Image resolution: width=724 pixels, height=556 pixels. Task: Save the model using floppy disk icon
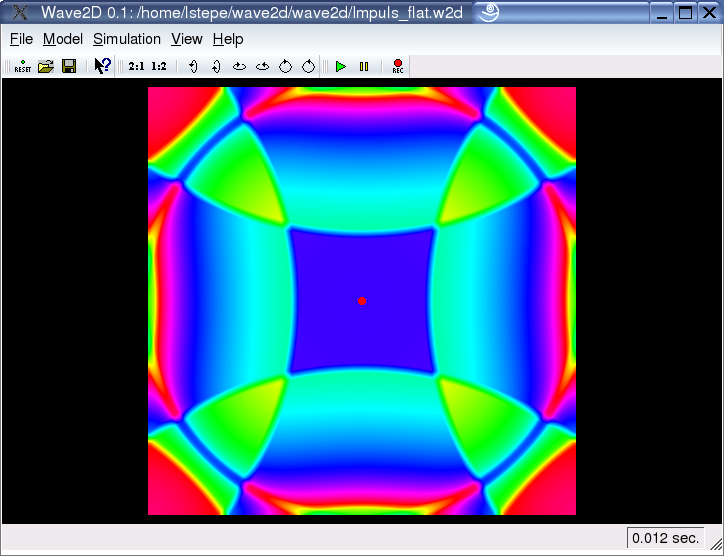click(x=69, y=66)
